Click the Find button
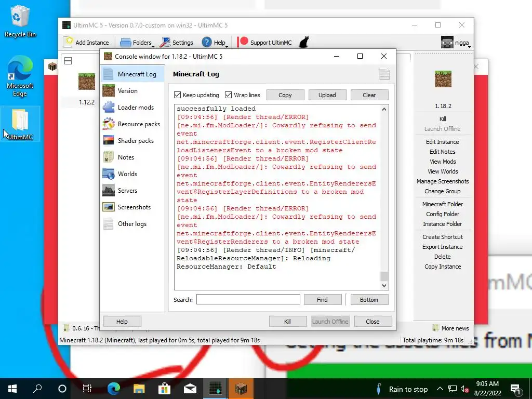Viewport: 532px width, 399px height. [x=322, y=300]
